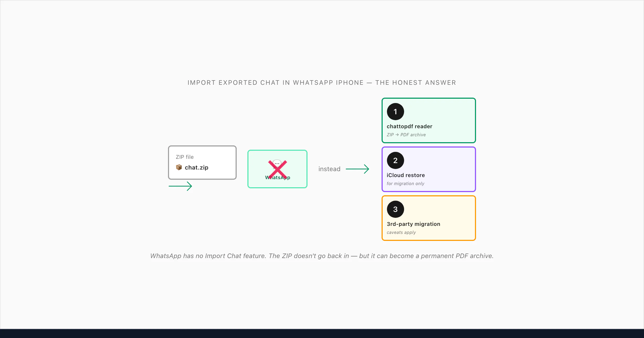Click the black number 3 badge
This screenshot has height=338, width=644.
395,209
